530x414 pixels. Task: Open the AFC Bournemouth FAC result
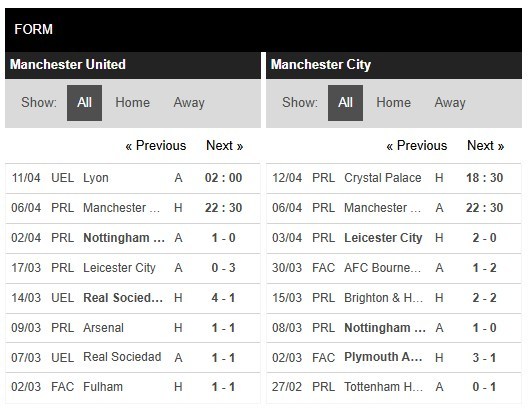click(x=394, y=268)
